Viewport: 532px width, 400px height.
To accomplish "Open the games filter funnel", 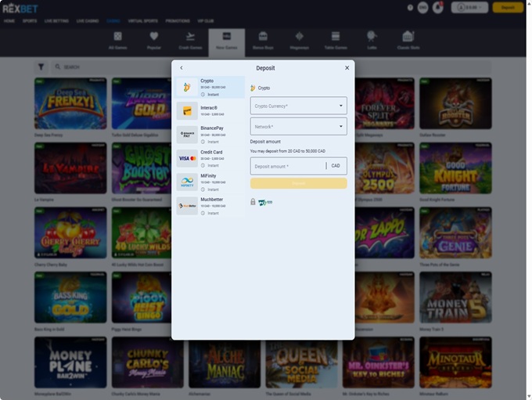I will 41,67.
